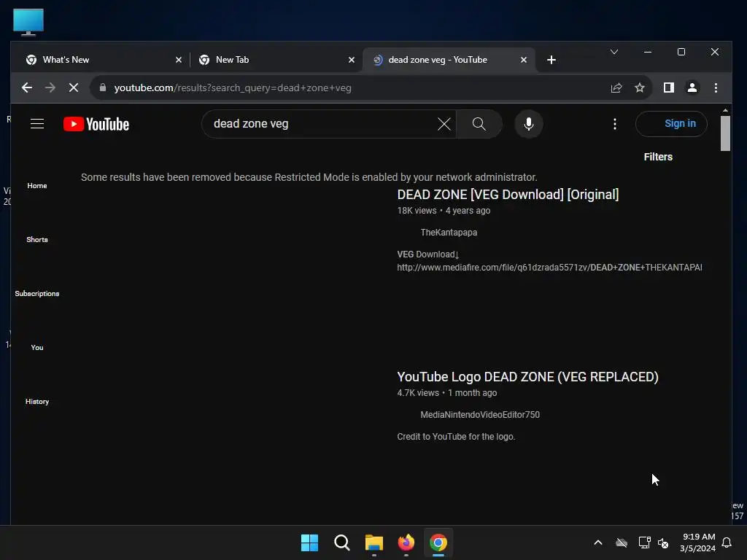This screenshot has height=560, width=747.
Task: Click the muted volume tray icon
Action: tap(662, 542)
